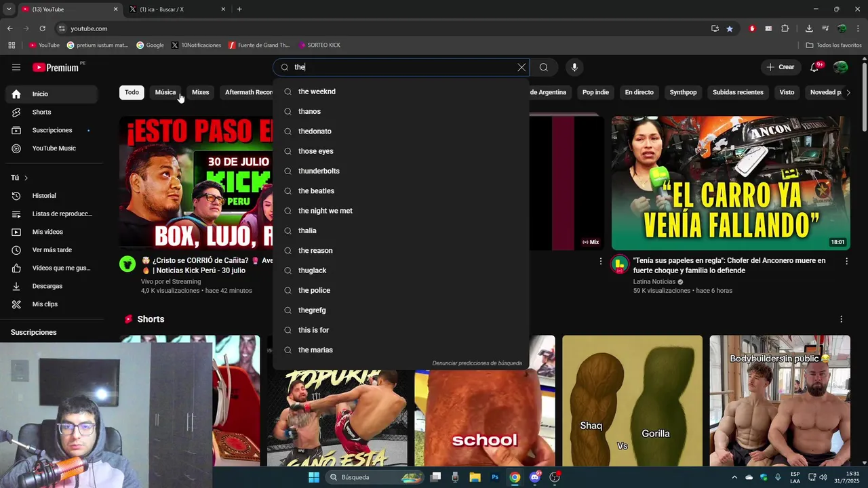868x488 pixels.
Task: Select the En directo filter chip
Action: 639,92
